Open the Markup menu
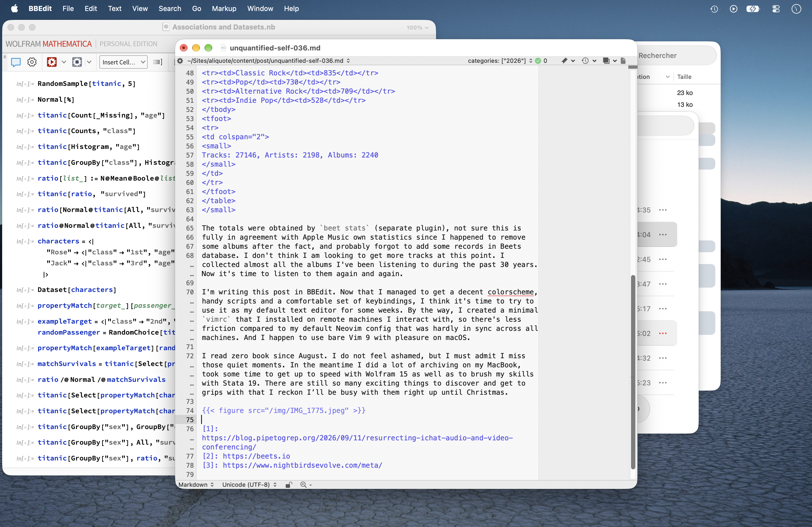 pos(224,9)
